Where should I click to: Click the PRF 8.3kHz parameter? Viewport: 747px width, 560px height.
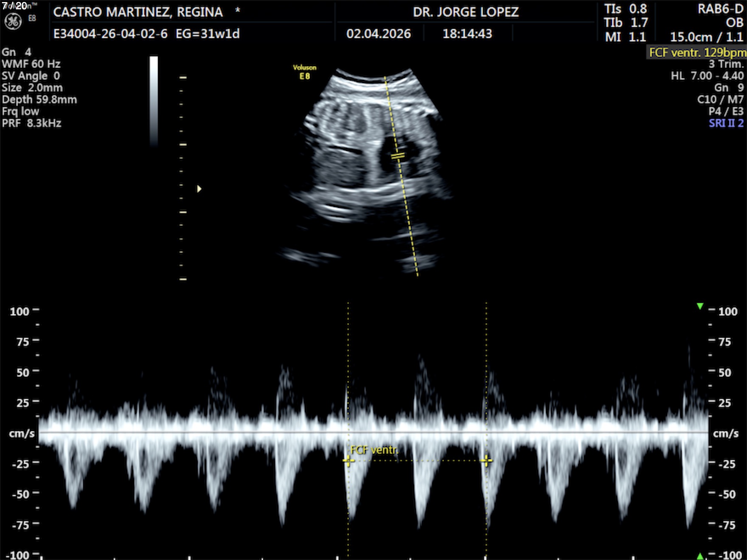tap(32, 123)
